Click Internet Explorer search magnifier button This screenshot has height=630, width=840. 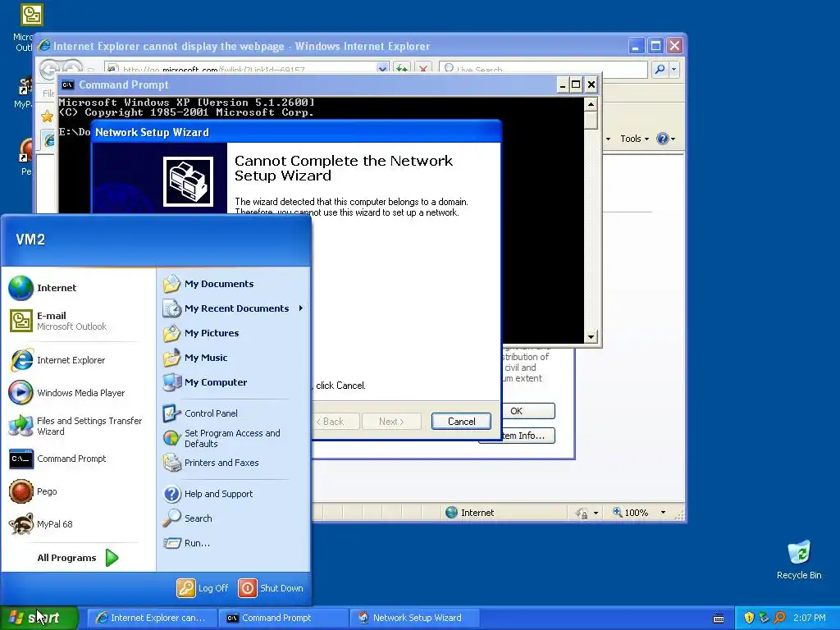(x=660, y=69)
